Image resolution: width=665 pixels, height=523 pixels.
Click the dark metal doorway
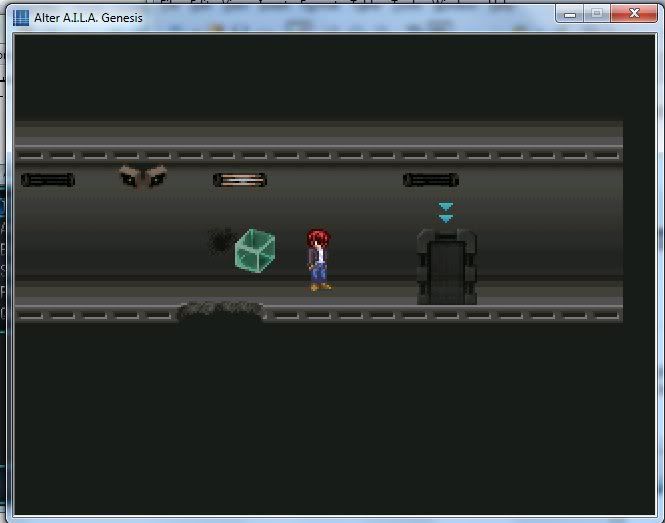(447, 267)
